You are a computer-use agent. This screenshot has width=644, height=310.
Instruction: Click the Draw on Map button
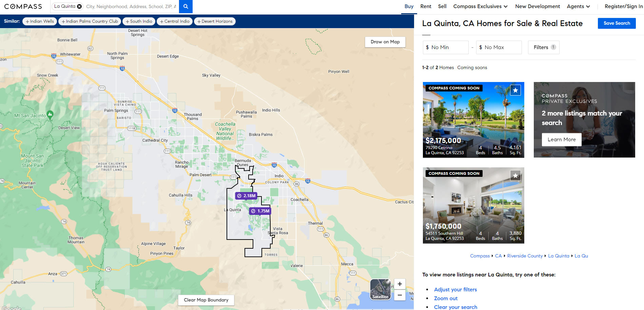pyautogui.click(x=385, y=42)
